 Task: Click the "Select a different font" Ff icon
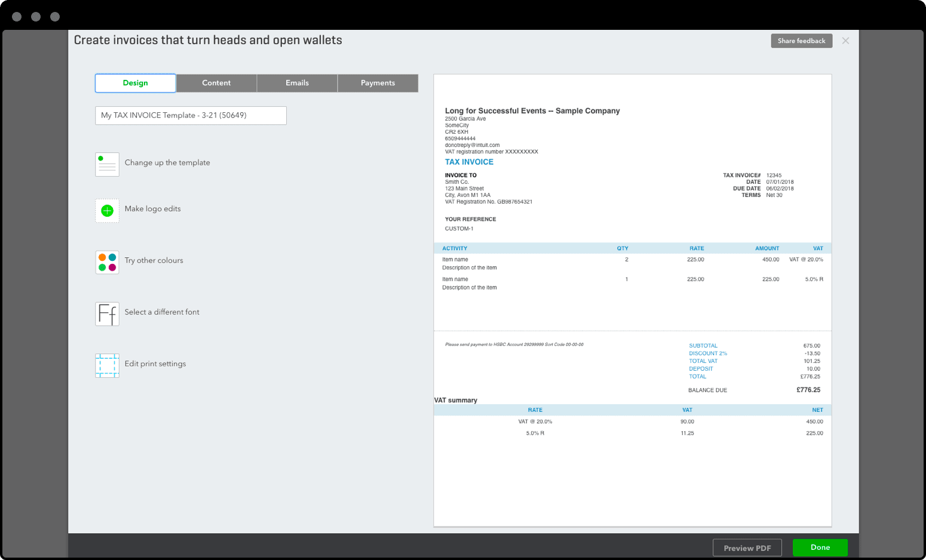click(x=107, y=314)
